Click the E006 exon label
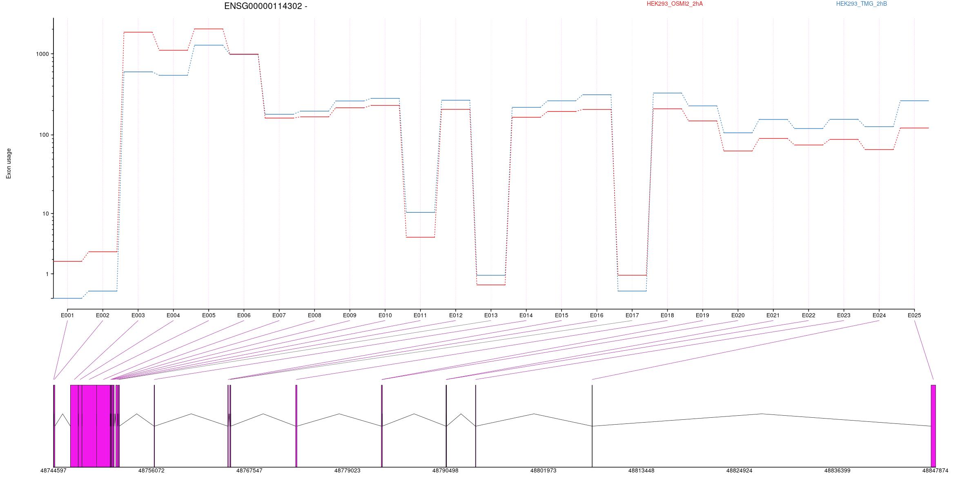This screenshot has width=980, height=490. 244,315
